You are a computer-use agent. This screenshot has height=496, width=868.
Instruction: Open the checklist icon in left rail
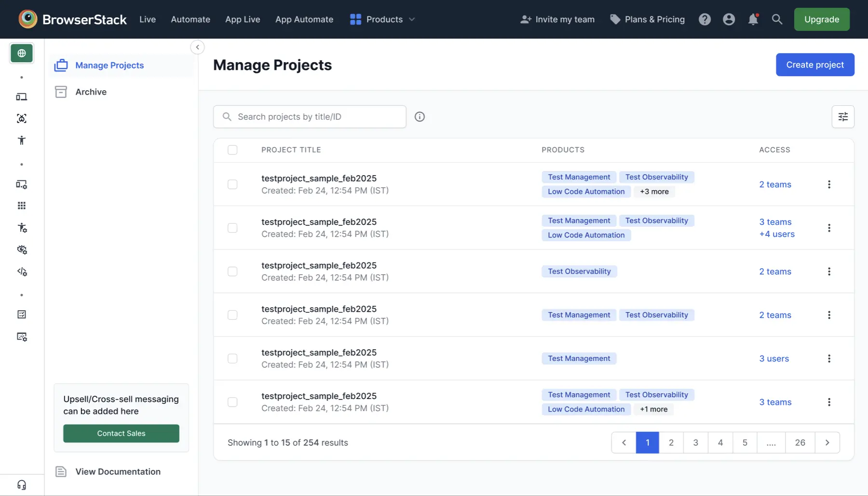point(22,315)
